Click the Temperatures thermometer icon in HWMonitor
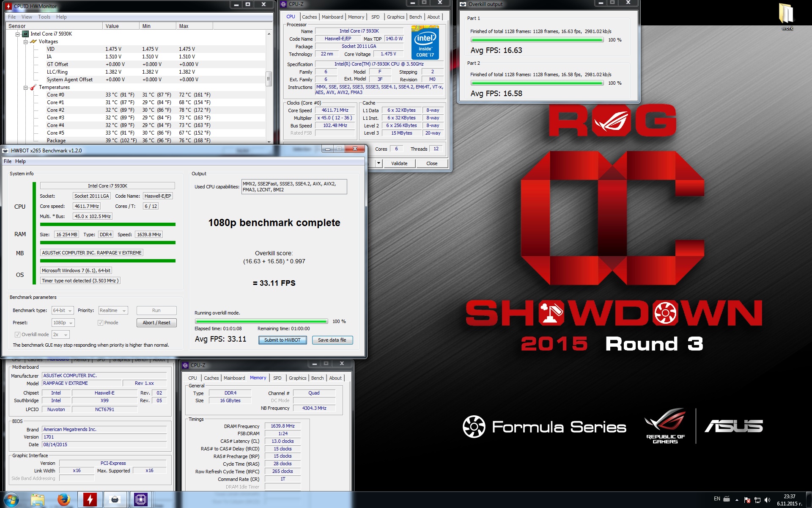The image size is (812, 508). point(33,88)
